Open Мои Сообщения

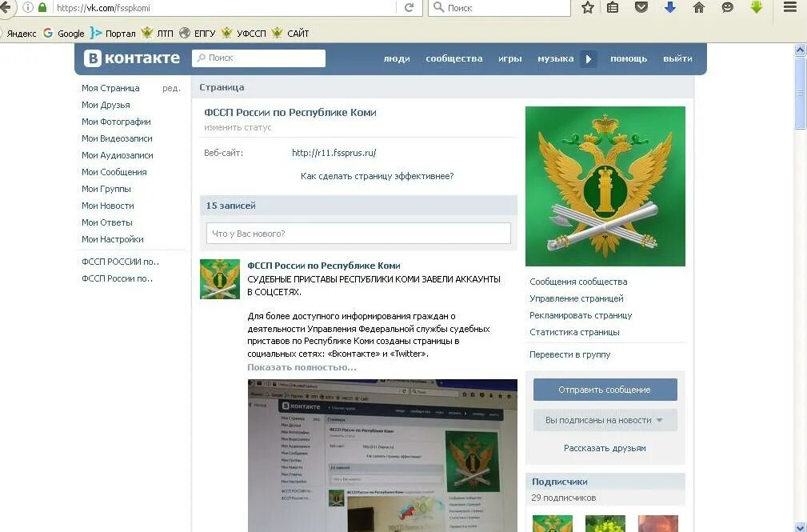tap(114, 172)
